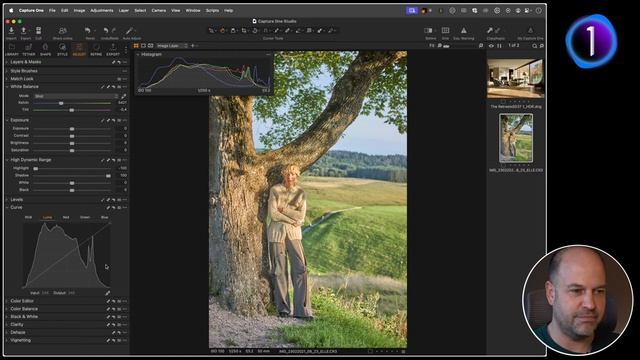Click the Shadow slider in High Dynamic Range
The height and width of the screenshot is (360, 640).
click(72, 176)
